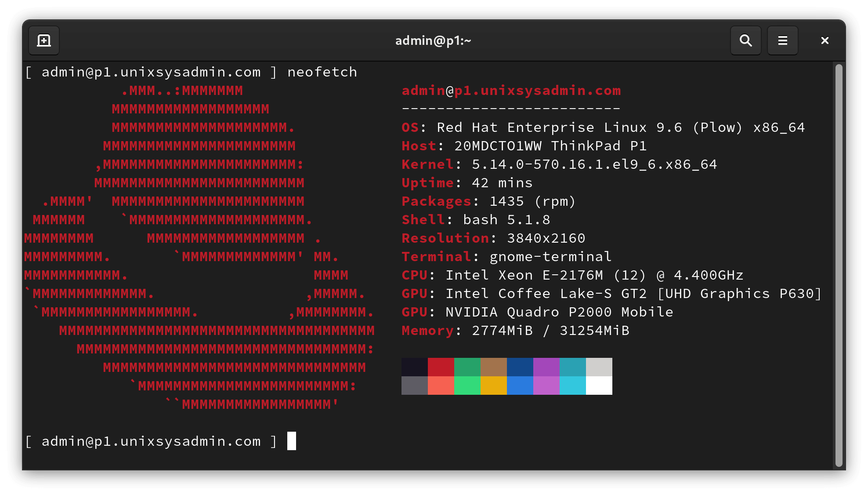This screenshot has width=868, height=495.
Task: Click the OS line Red Hat Enterprise Linux
Action: 603,127
